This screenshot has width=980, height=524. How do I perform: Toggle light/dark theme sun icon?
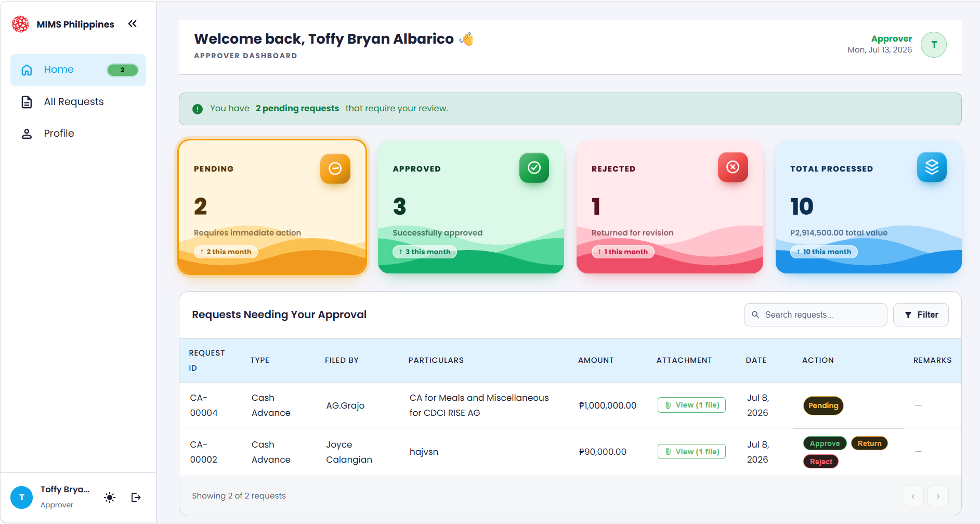110,498
